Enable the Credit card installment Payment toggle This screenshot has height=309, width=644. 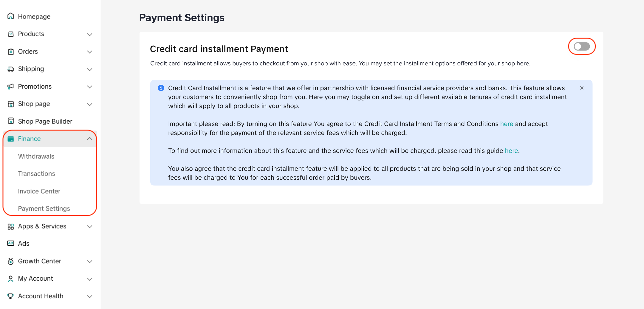[x=582, y=47]
